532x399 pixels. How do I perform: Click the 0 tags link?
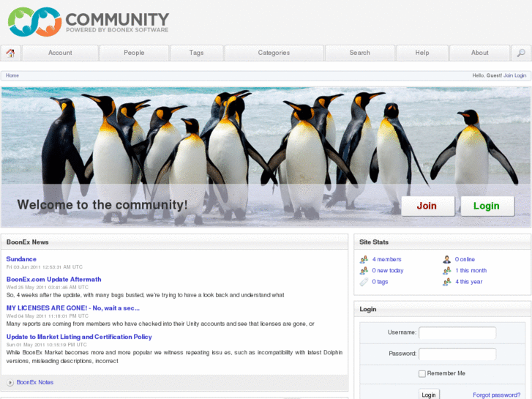(380, 282)
